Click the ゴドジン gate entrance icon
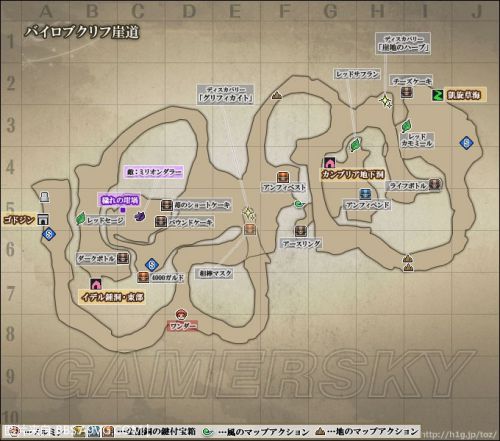The height and width of the screenshot is (441, 500). pyautogui.click(x=43, y=219)
